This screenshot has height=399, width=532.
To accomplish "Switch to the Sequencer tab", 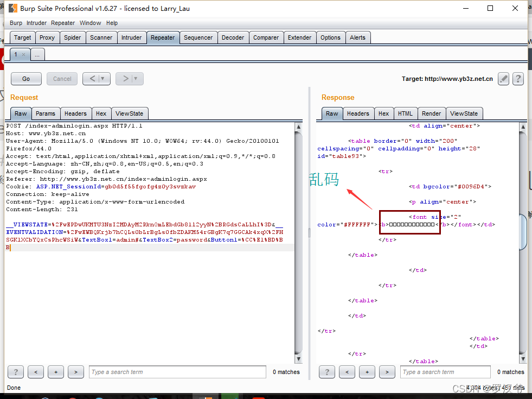I will pyautogui.click(x=198, y=37).
